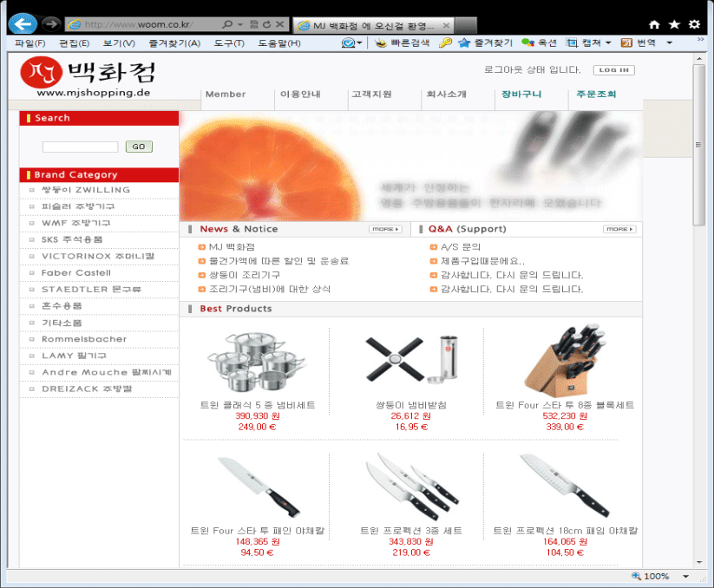Click MORE button for News & Notice

[386, 229]
